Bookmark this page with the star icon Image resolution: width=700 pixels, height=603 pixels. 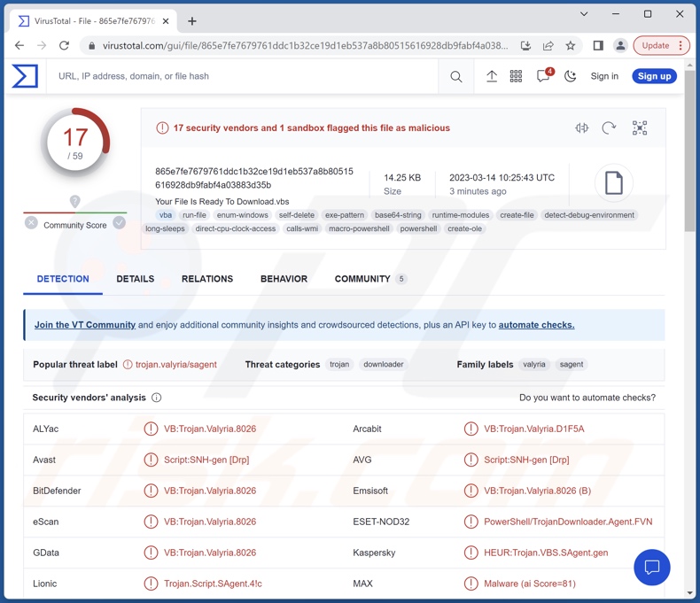coord(571,45)
